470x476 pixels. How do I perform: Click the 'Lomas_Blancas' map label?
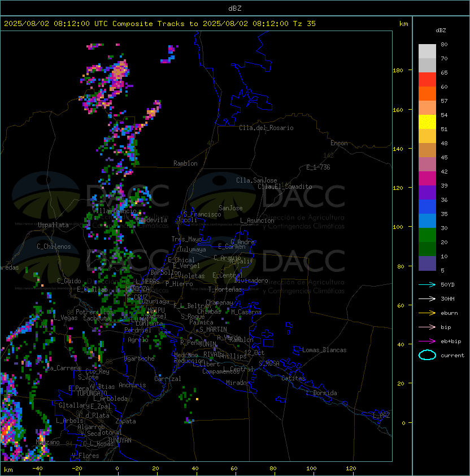pos(324,350)
